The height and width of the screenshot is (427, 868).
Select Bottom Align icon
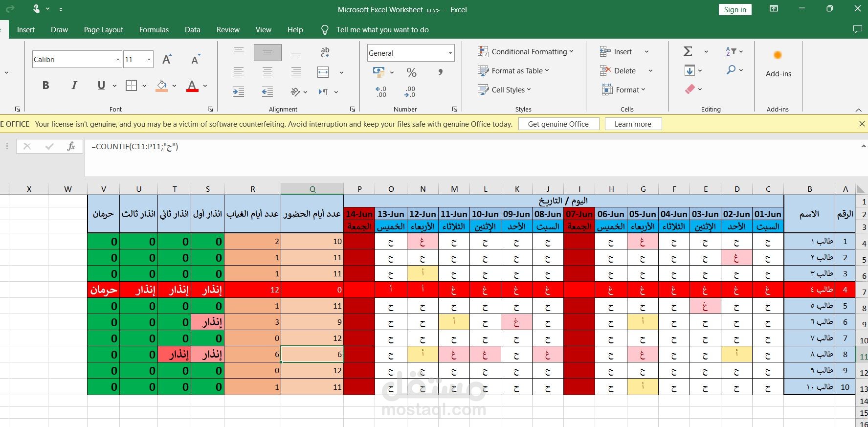[x=296, y=55]
